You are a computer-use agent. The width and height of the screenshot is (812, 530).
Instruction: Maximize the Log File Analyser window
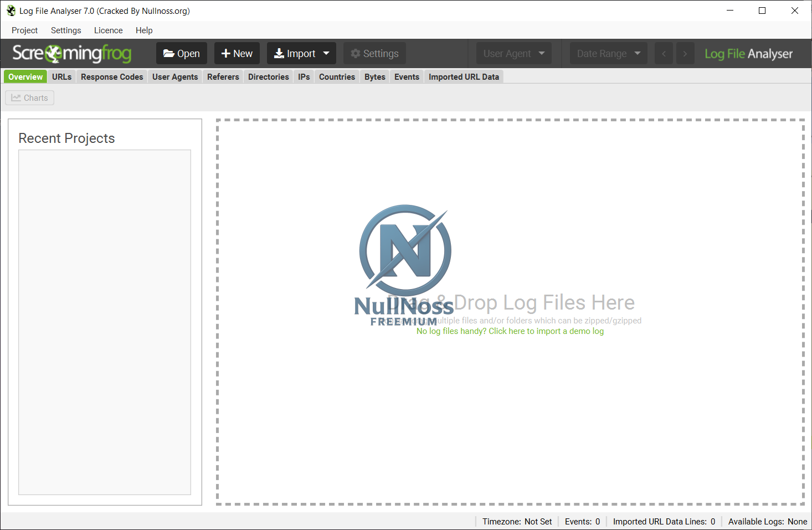point(762,11)
